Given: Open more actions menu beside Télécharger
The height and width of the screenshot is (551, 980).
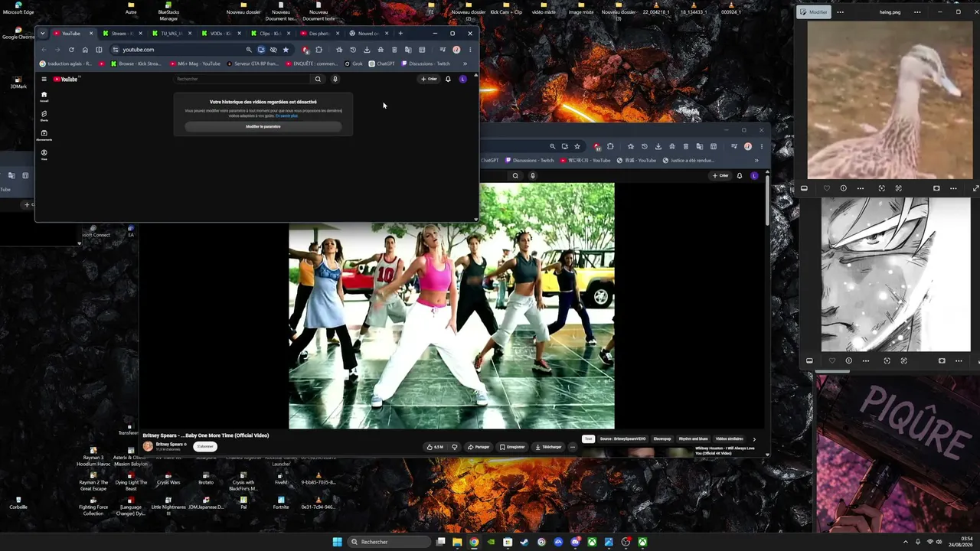Looking at the screenshot, I should pyautogui.click(x=572, y=447).
